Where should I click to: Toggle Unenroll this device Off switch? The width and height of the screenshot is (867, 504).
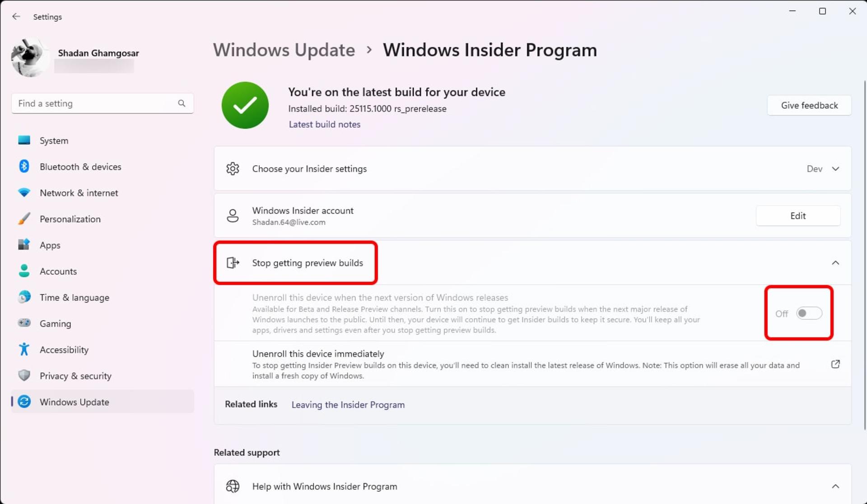[809, 313]
